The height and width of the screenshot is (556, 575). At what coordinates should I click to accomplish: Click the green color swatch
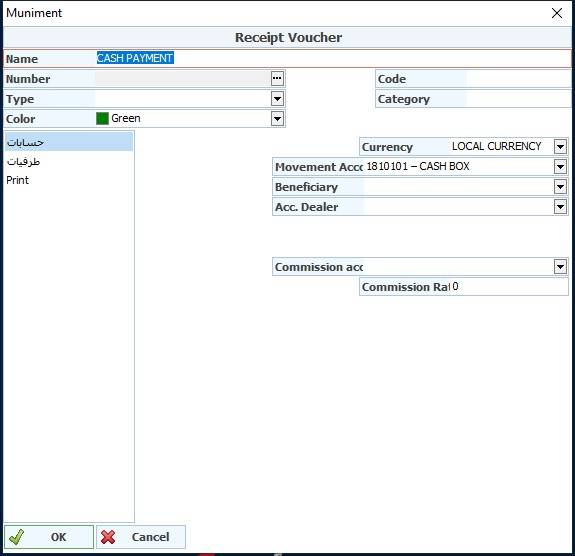102,118
